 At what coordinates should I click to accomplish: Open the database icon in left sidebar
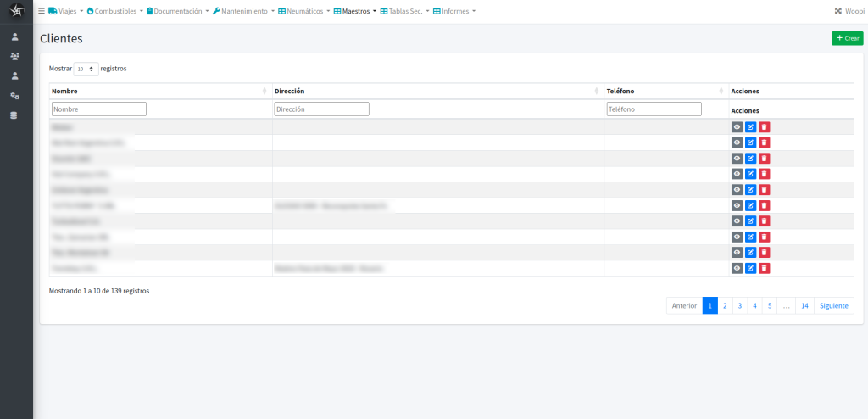14,115
